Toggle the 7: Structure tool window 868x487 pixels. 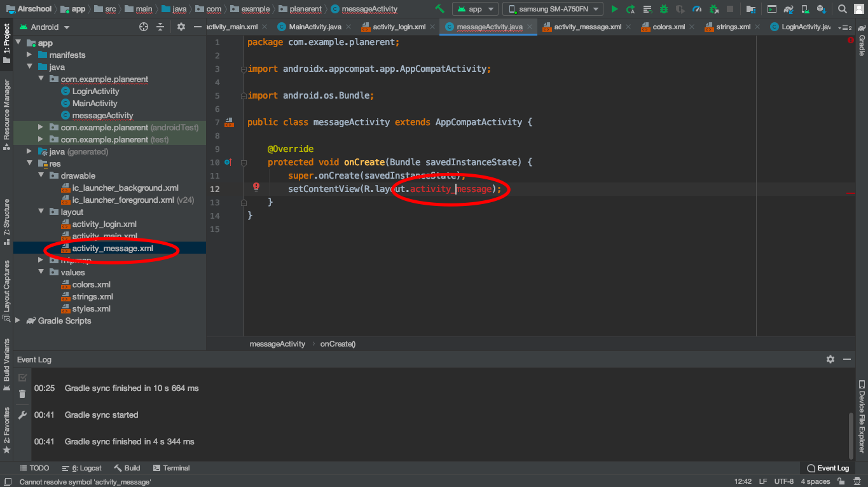click(x=6, y=222)
